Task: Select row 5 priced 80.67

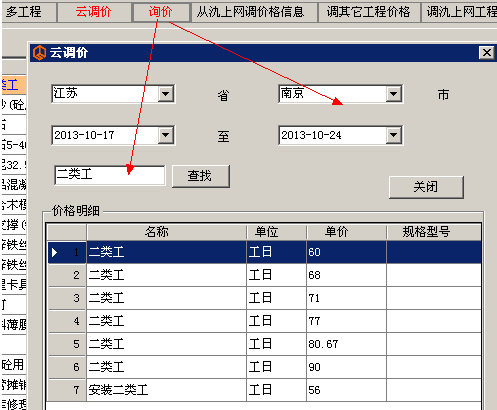Action: point(265,344)
